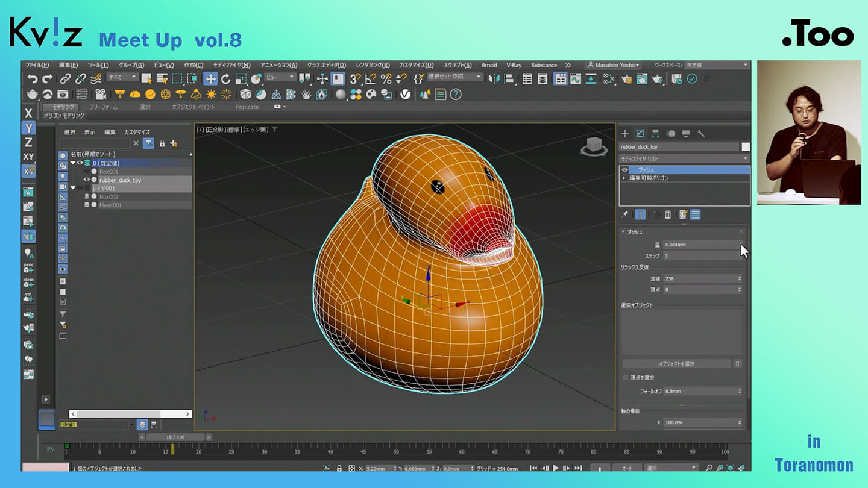Click the Rotate tool icon
The height and width of the screenshot is (488, 868).
pos(225,79)
